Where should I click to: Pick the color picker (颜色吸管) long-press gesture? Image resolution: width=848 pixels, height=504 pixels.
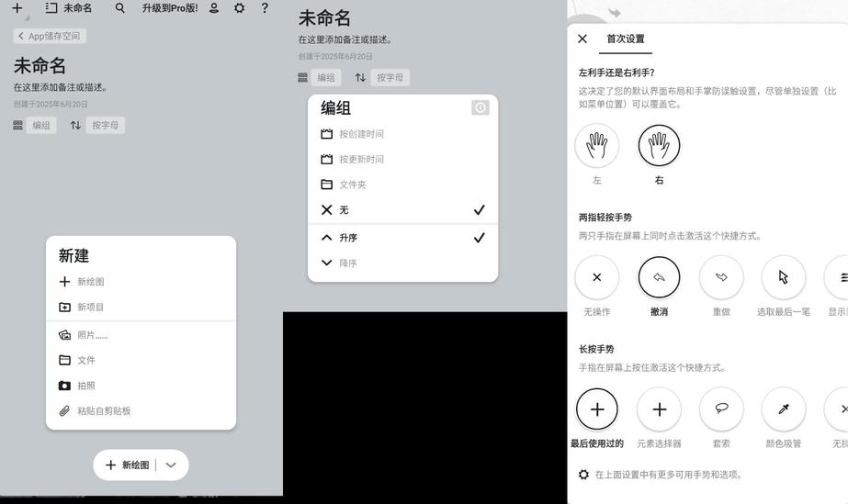784,409
